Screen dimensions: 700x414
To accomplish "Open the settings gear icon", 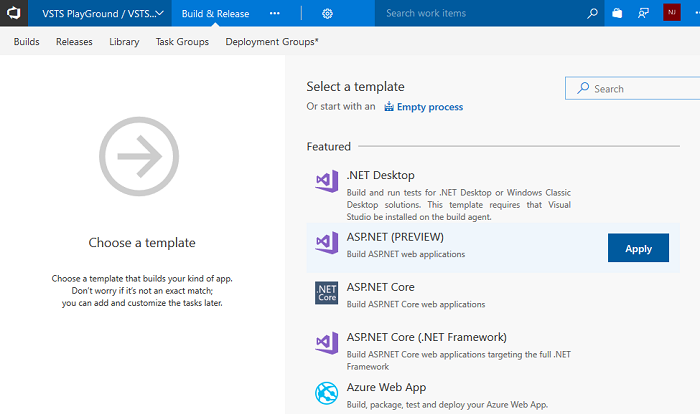I will click(x=327, y=14).
